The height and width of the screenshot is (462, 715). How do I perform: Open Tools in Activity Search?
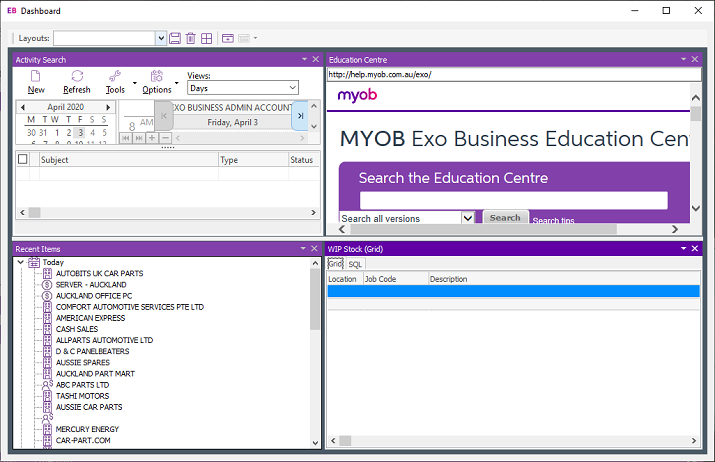click(x=115, y=83)
